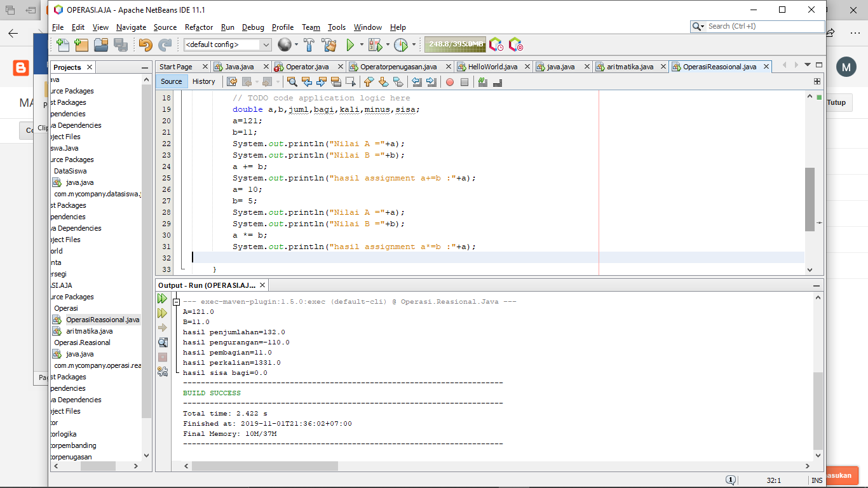The image size is (868, 488).
Task: Click the profiler target icon at toolbar end
Action: point(516,44)
